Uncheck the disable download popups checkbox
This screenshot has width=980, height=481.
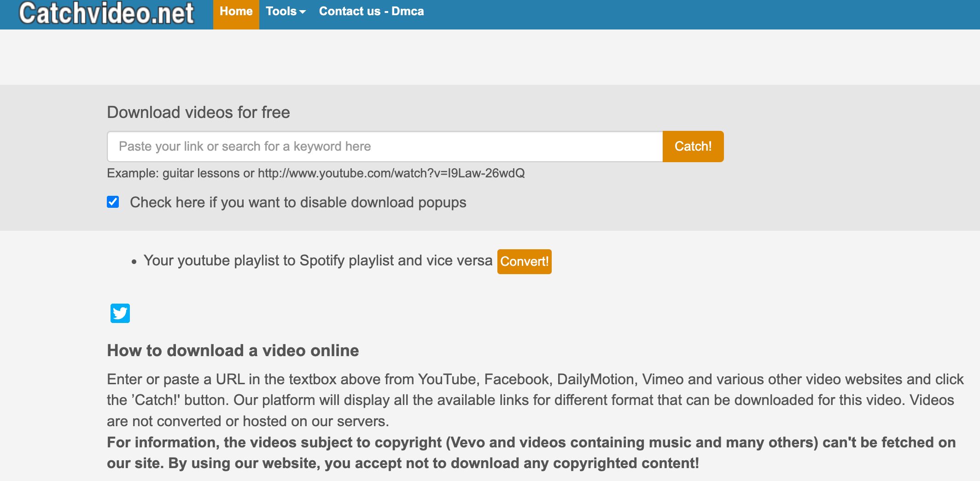[113, 202]
